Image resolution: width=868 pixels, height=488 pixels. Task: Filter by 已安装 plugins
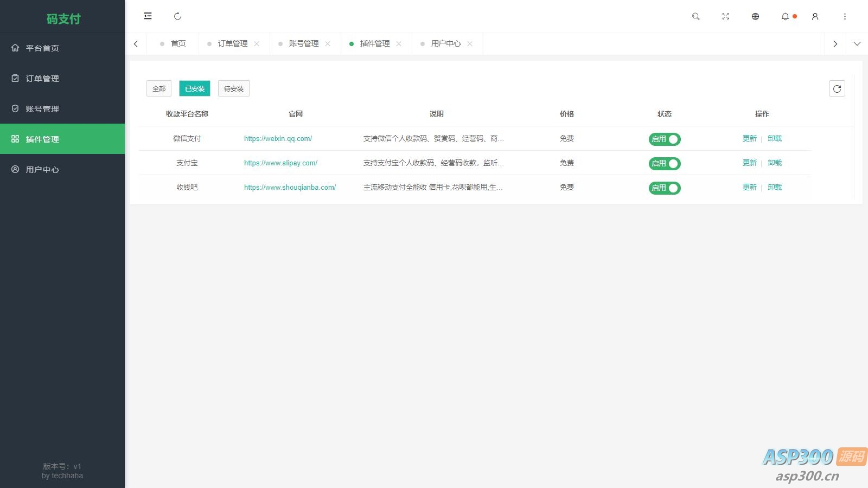point(195,88)
